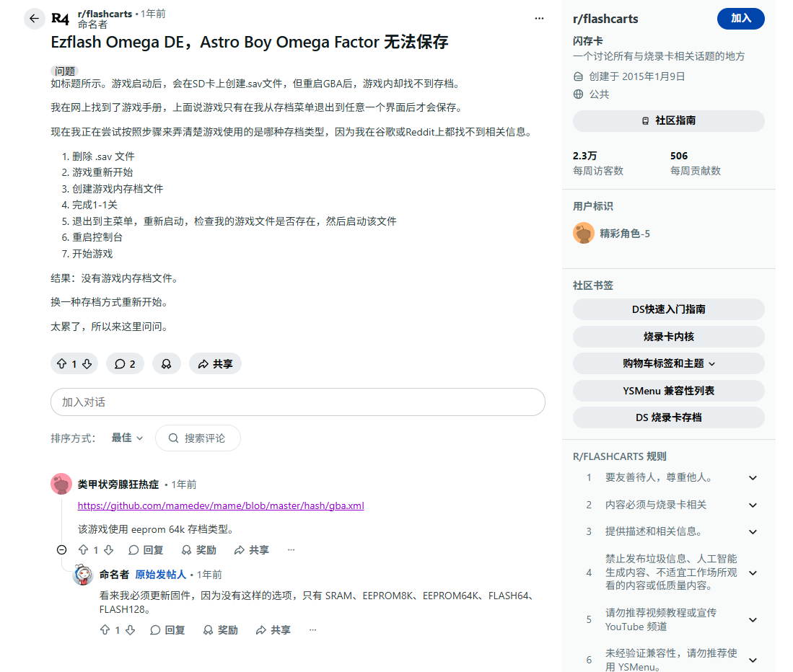This screenshot has width=793, height=672.
Task: Upvote the OP's reply about firmware
Action: coord(105,630)
